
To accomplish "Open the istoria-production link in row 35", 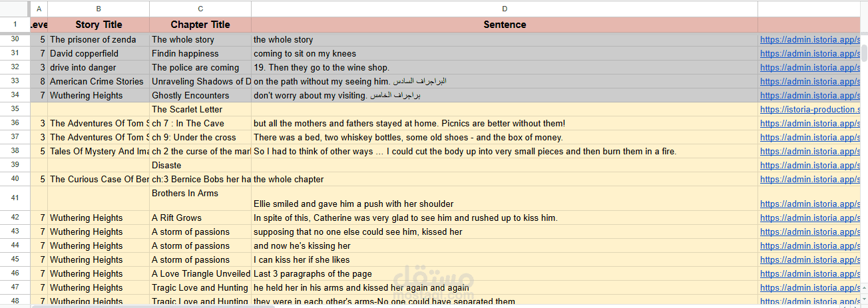I will tap(809, 110).
